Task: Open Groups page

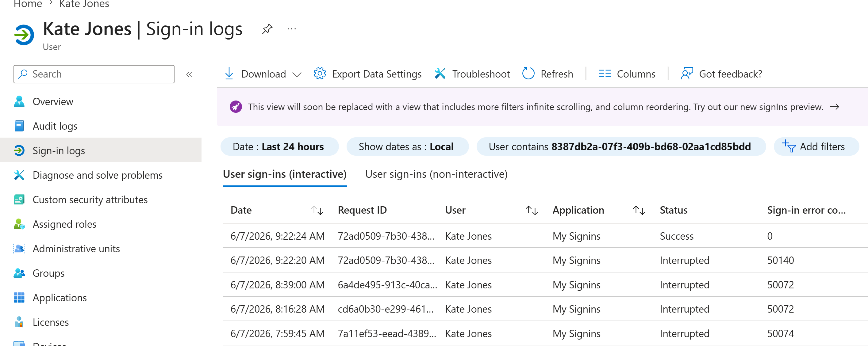Action: tap(101, 273)
